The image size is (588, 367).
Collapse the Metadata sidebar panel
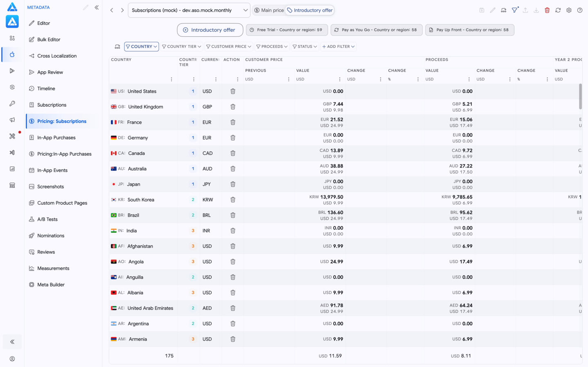[x=97, y=7]
